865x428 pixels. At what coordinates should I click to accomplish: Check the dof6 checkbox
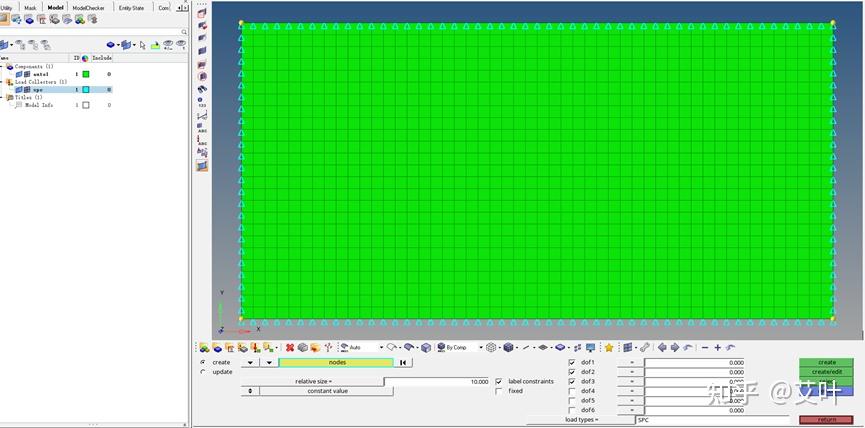(x=572, y=410)
